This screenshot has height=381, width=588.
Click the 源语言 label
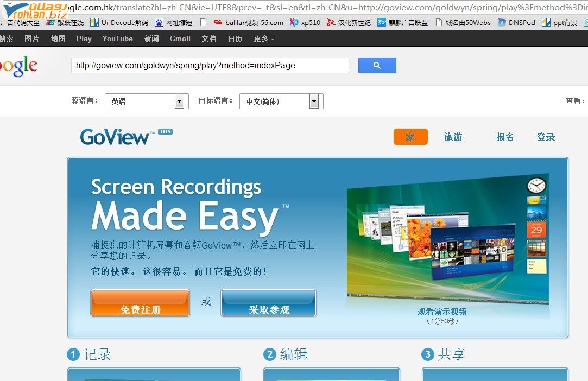(x=85, y=100)
